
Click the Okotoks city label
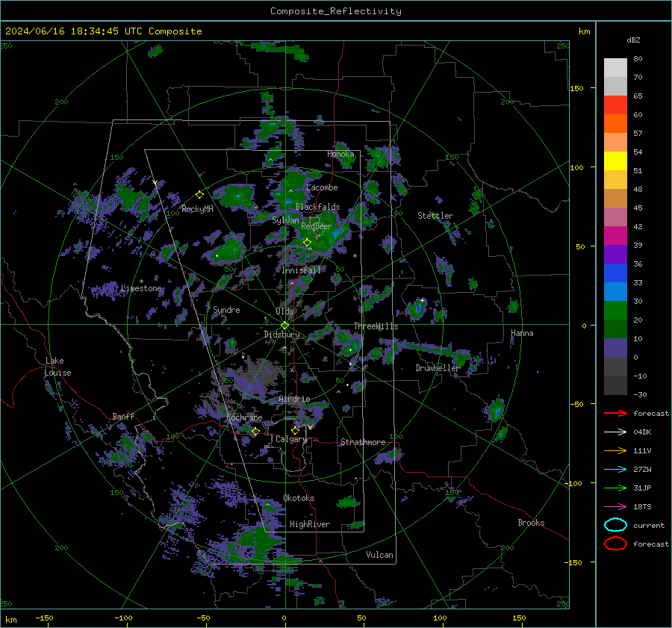point(299,498)
